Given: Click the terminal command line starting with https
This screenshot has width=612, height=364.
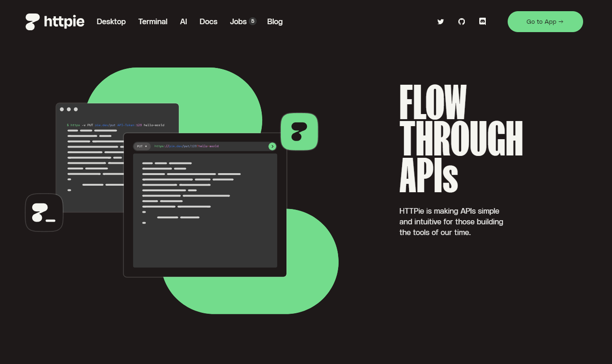Looking at the screenshot, I should [116, 125].
